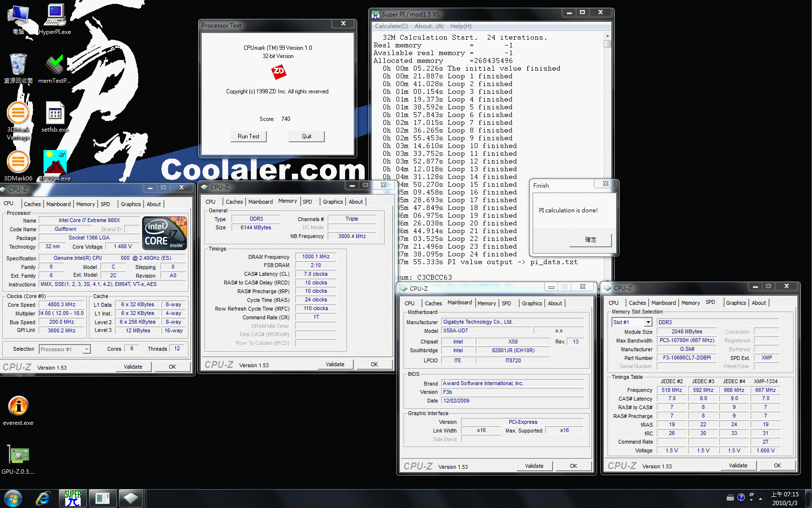Launch memTestPro desktop shortcut

pyautogui.click(x=55, y=68)
